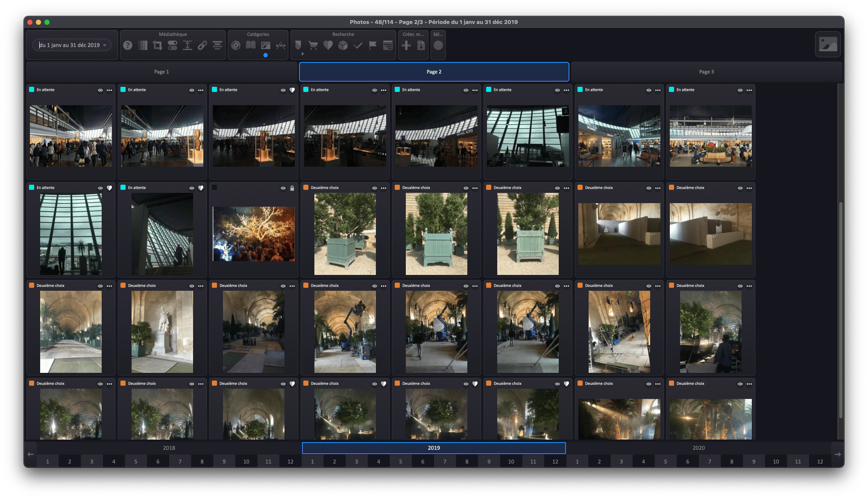
Task: Expand the tag search icon submenu arrow
Action: (x=302, y=54)
